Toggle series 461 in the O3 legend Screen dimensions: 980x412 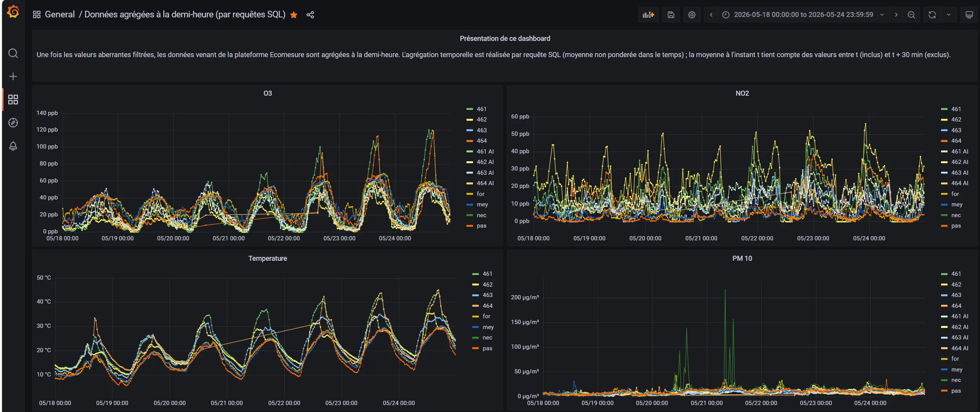point(482,109)
